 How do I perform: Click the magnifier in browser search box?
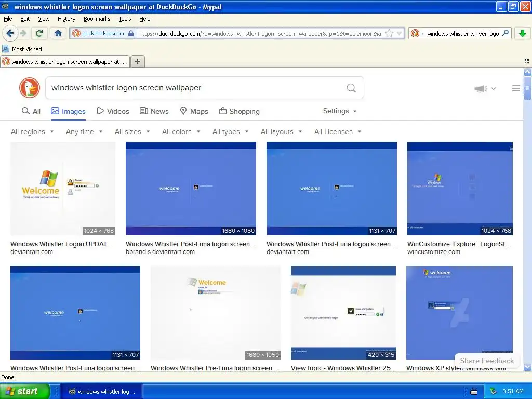pos(506,33)
